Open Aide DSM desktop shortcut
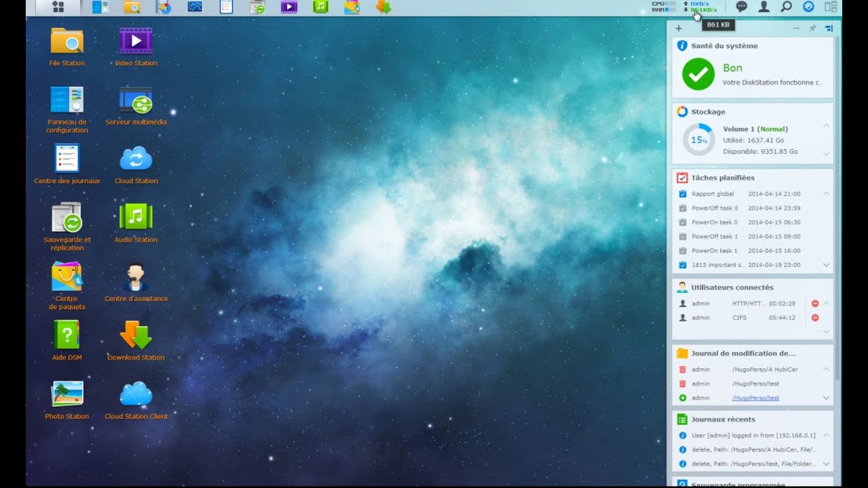The width and height of the screenshot is (868, 488). tap(67, 341)
